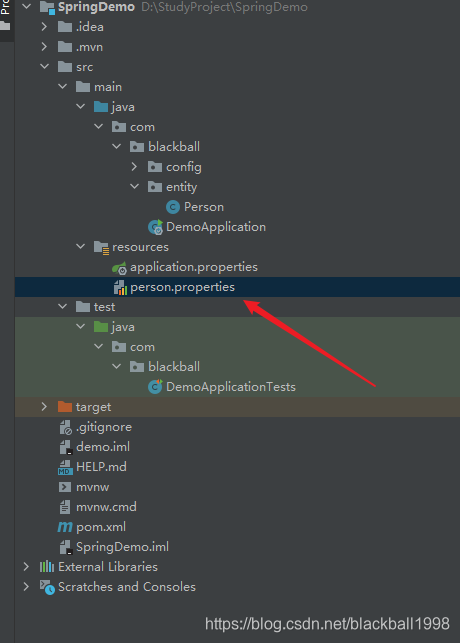Image resolution: width=460 pixels, height=643 pixels.
Task: Collapse the main folder
Action: pos(62,87)
